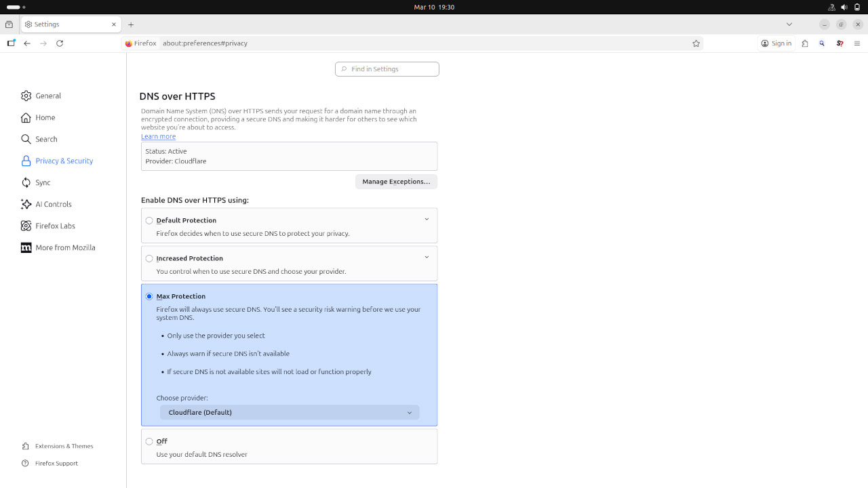Click the General gear icon in the sidebar
Screen dimensions: 868x488
[x=26, y=96]
